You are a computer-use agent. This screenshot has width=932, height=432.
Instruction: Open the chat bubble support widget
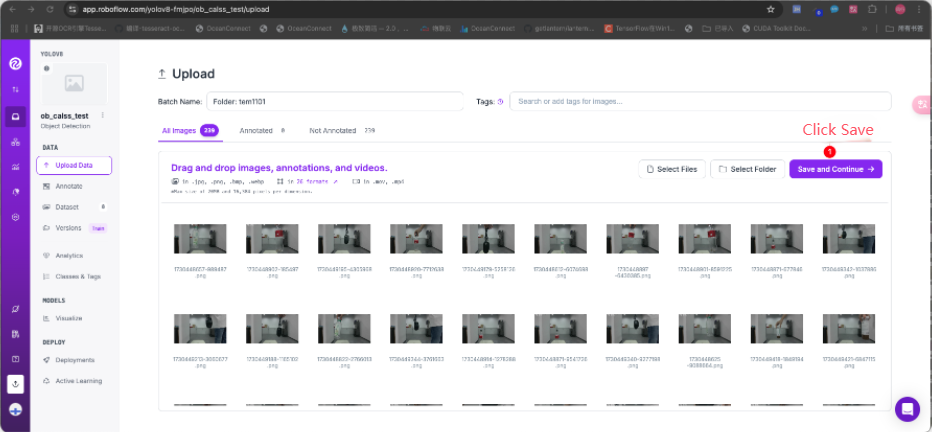(907, 409)
